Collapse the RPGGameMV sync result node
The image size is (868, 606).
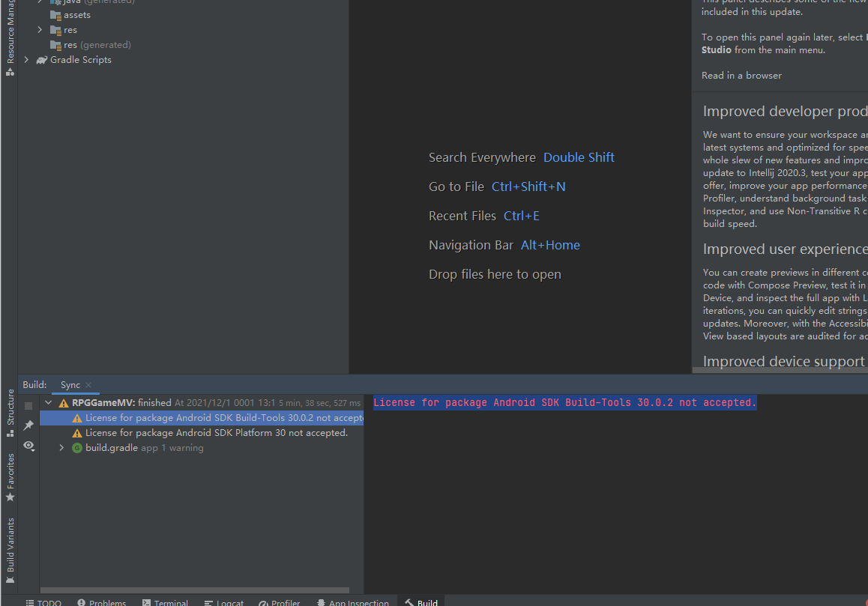(48, 402)
